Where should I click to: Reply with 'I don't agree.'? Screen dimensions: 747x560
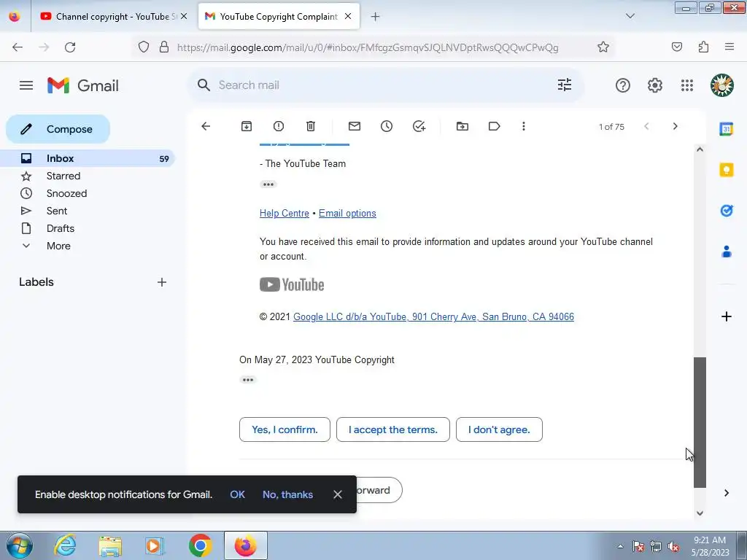499,429
